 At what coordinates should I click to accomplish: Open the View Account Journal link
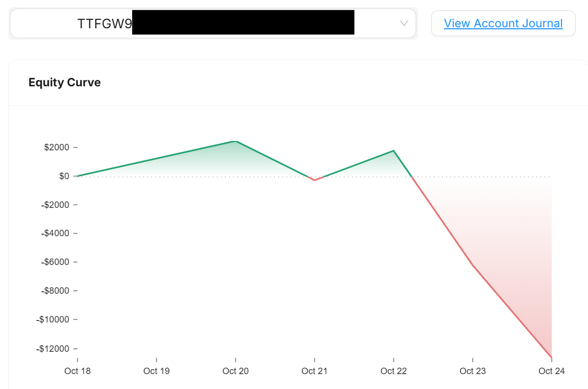(x=503, y=23)
